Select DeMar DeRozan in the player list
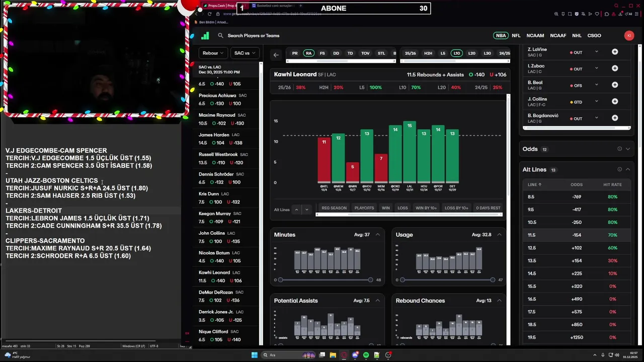644x362 pixels. pyautogui.click(x=226, y=296)
